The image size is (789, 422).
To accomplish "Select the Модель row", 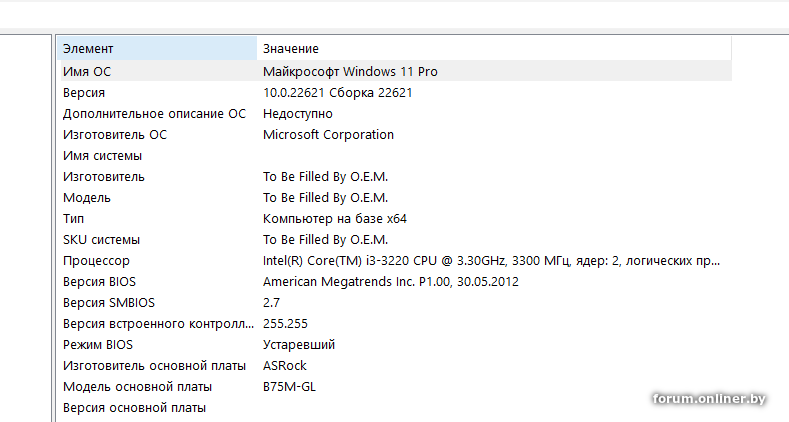I will [396, 198].
